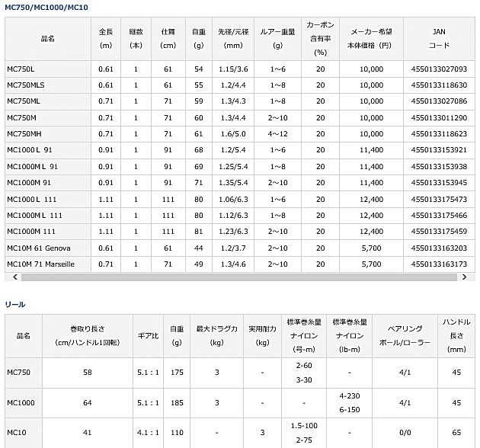Screen dimensions: 480x448
Task: Click the 2-60 3-30 line capacity cell
Action: click(x=304, y=373)
